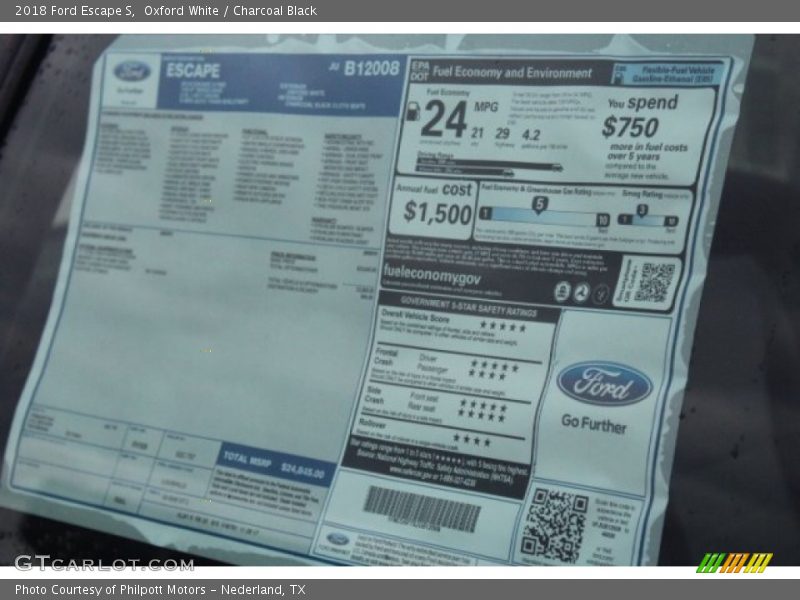Viewport: 800px width, 600px height.
Task: Click the fueleconomy.gov link text
Action: click(x=432, y=274)
